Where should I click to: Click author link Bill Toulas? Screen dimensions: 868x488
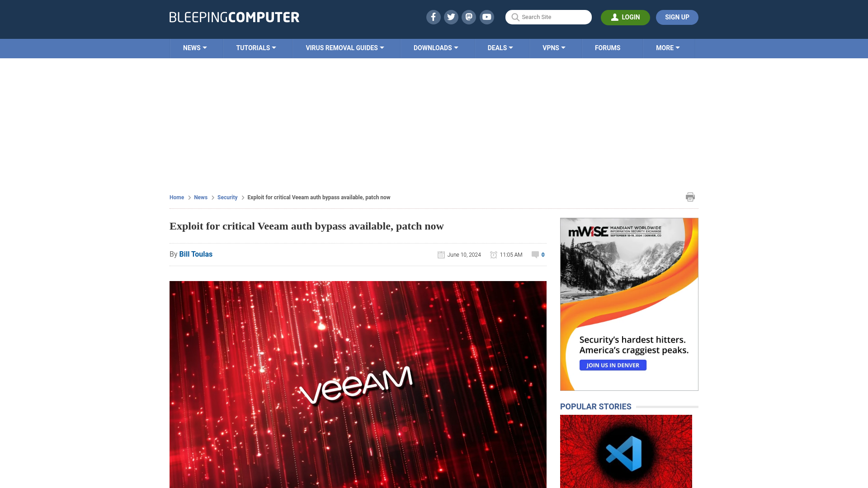click(196, 254)
